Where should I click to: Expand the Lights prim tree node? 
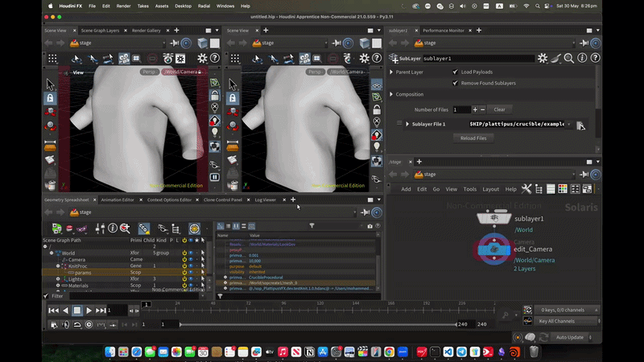(x=58, y=278)
